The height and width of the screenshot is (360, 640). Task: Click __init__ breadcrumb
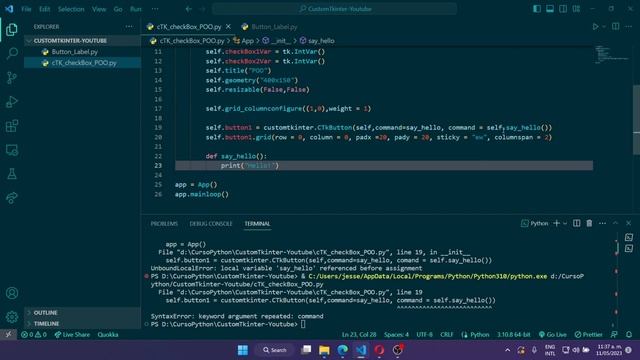coord(276,41)
